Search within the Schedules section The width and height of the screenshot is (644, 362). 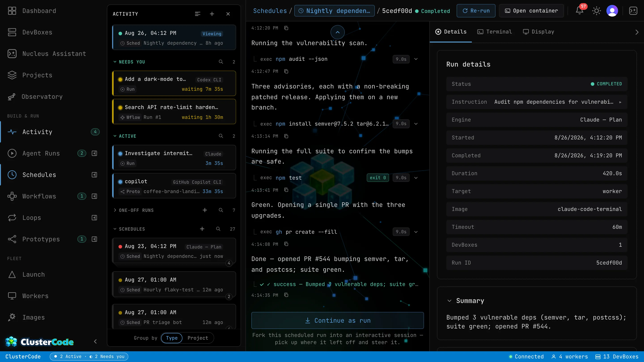click(x=218, y=229)
